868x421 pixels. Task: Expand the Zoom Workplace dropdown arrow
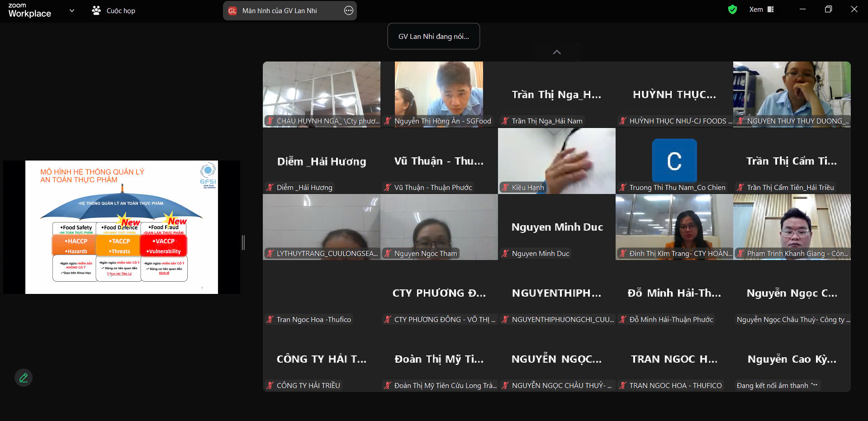71,10
